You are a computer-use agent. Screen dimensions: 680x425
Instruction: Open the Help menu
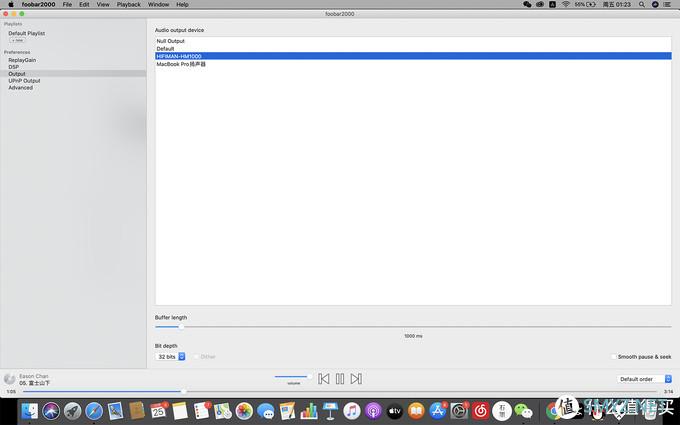pyautogui.click(x=182, y=4)
